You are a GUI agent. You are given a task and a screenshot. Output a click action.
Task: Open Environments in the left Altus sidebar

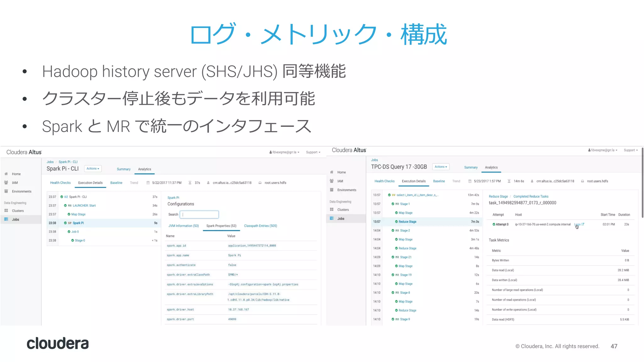(x=22, y=192)
